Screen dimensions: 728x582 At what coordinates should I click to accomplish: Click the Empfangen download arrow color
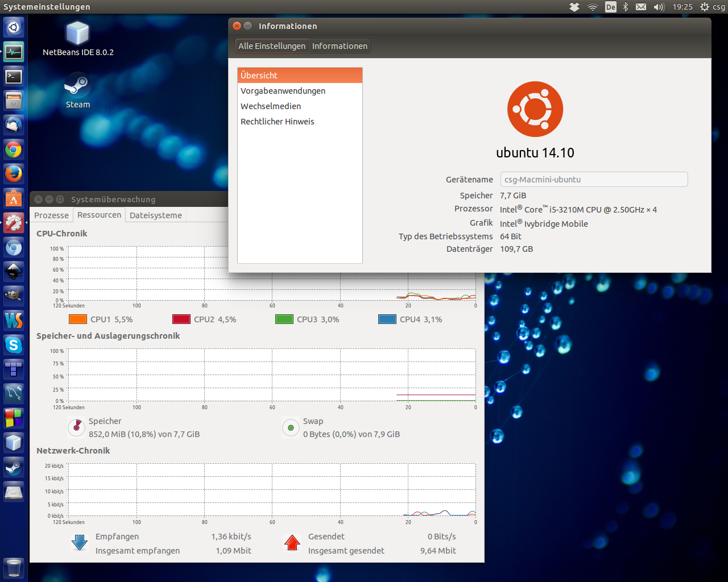pyautogui.click(x=80, y=543)
